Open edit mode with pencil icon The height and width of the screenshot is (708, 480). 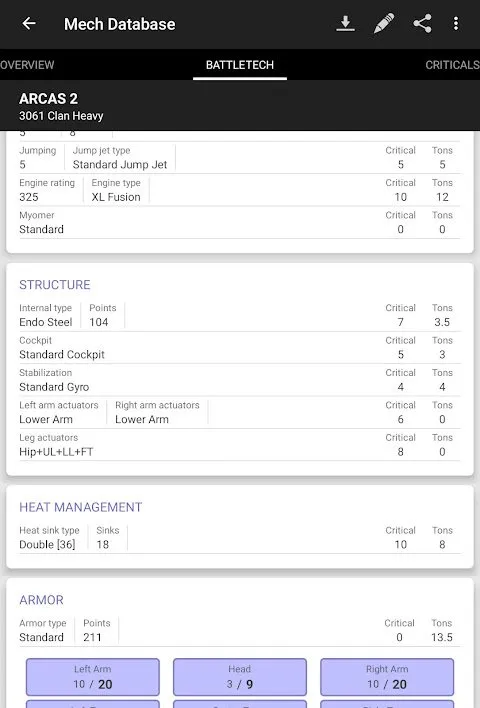pyautogui.click(x=384, y=23)
